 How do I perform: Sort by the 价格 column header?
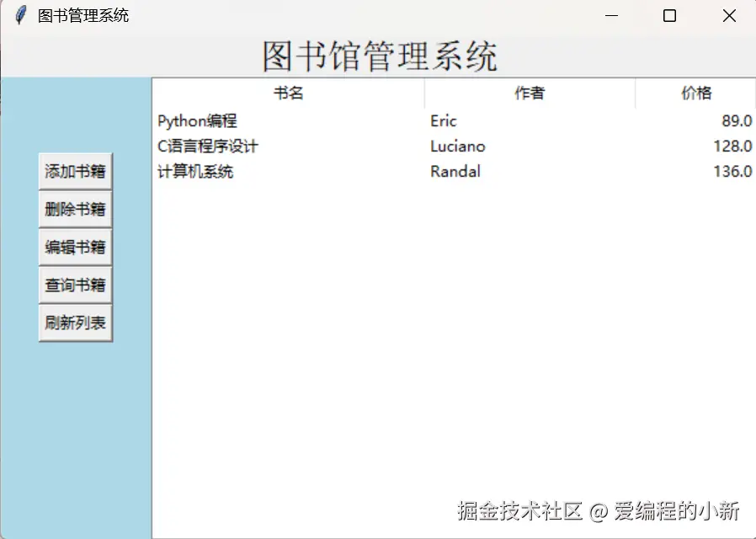coord(695,93)
